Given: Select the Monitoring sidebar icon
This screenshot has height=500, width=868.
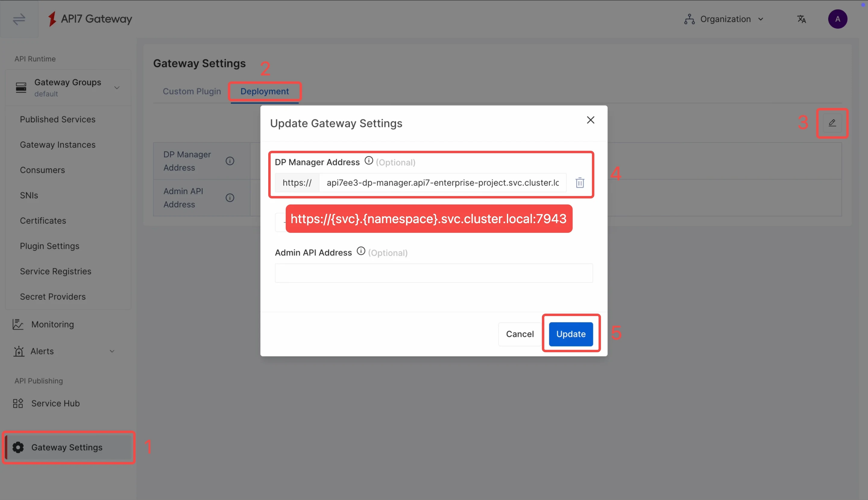Looking at the screenshot, I should 17,324.
